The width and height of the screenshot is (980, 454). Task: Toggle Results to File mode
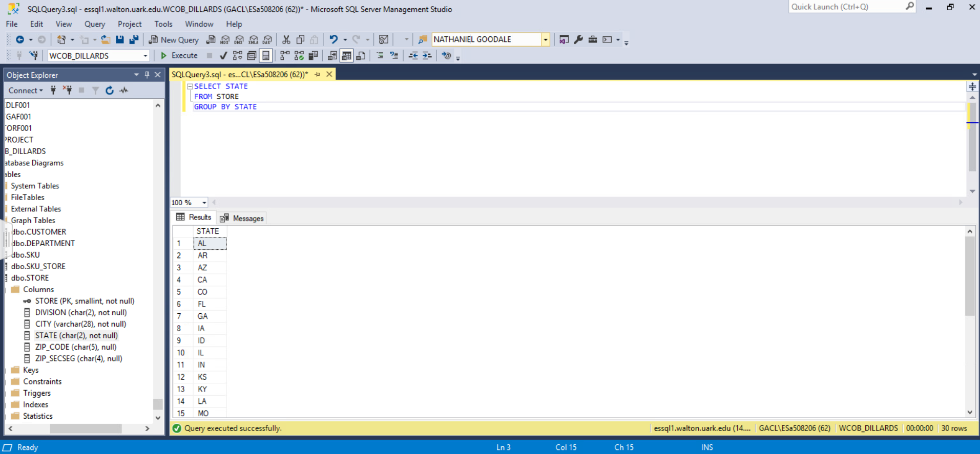(x=361, y=55)
